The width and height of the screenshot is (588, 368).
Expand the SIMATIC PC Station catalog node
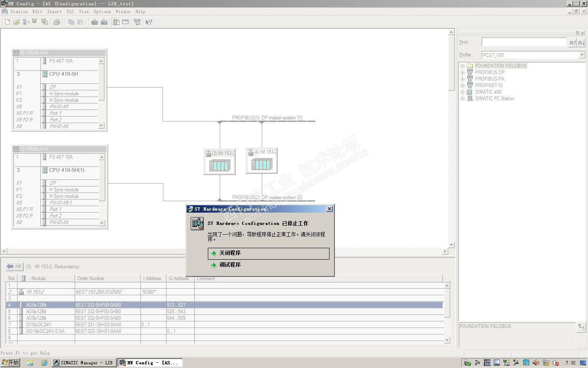[462, 99]
